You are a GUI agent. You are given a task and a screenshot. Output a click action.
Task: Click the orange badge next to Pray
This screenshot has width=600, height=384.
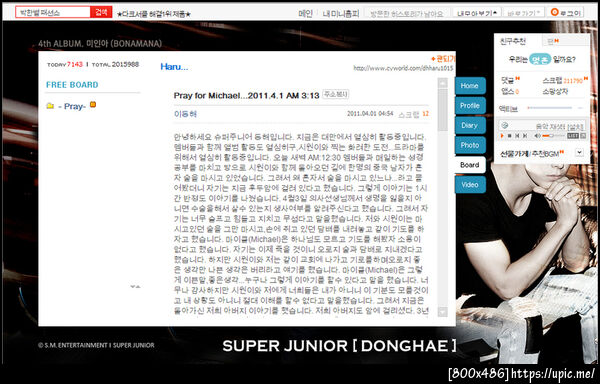(93, 104)
